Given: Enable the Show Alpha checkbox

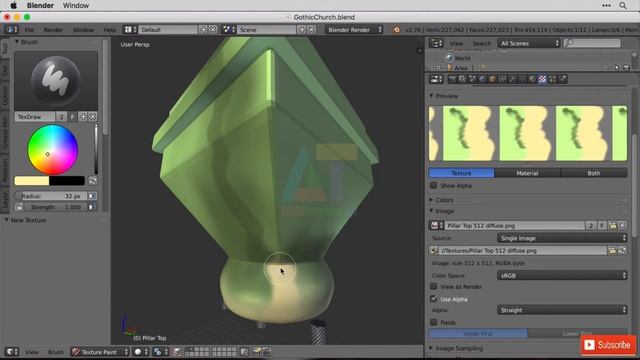Looking at the screenshot, I should coord(434,185).
